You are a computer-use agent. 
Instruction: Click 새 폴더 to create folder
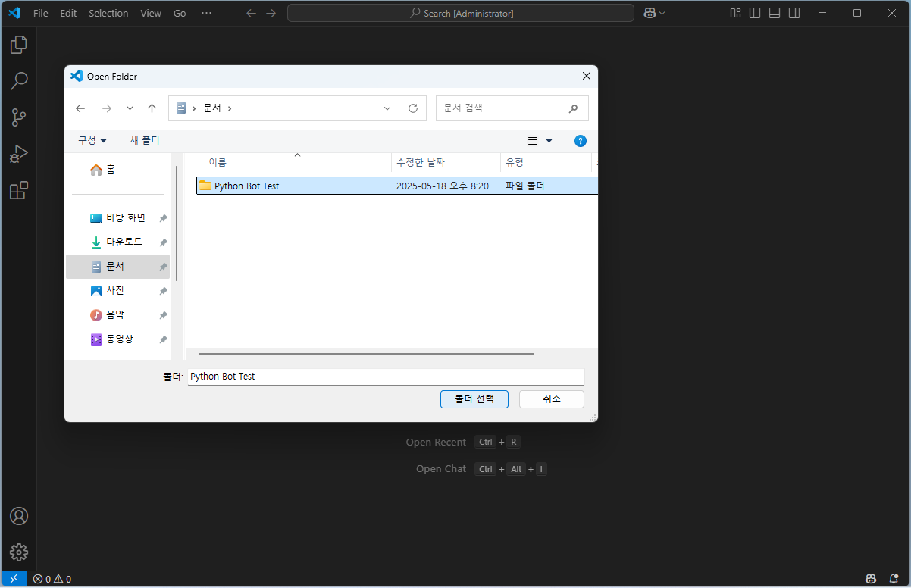click(145, 141)
